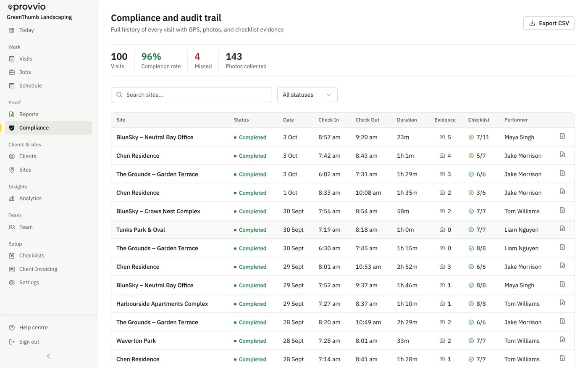Click the Compliance shield icon
588x368 pixels.
pyautogui.click(x=12, y=128)
